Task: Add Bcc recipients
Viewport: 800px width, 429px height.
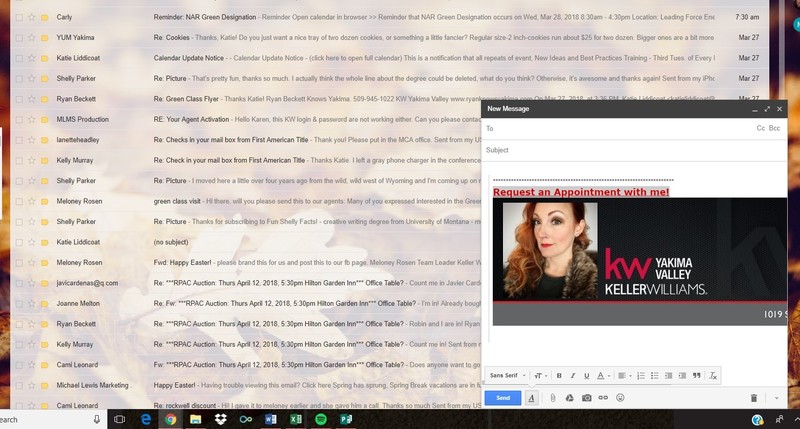Action: coord(774,129)
